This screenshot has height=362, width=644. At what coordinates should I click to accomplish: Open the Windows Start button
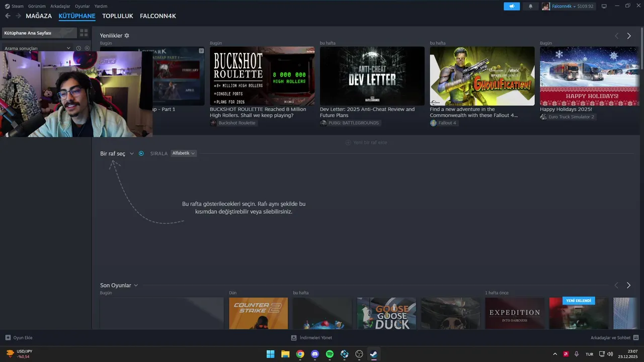(270, 354)
